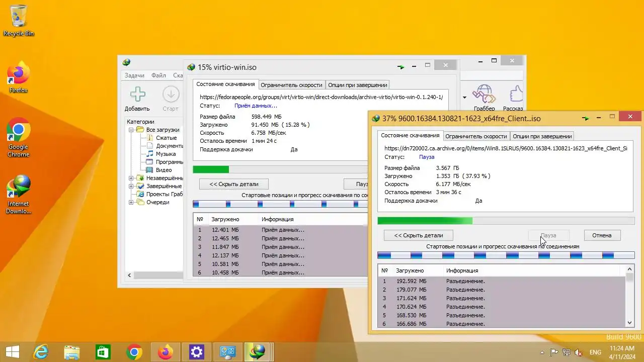Click IDM globe icon in main window title bar

pos(126,62)
